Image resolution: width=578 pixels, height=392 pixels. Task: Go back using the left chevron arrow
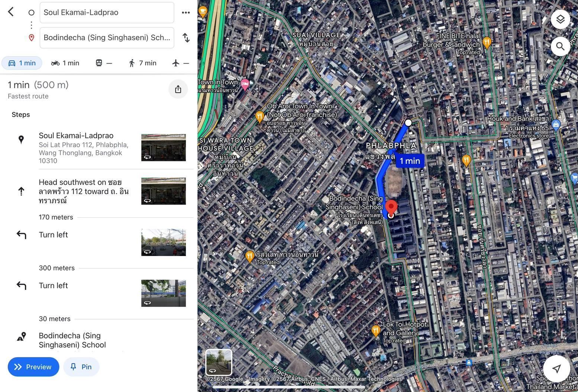coord(11,12)
